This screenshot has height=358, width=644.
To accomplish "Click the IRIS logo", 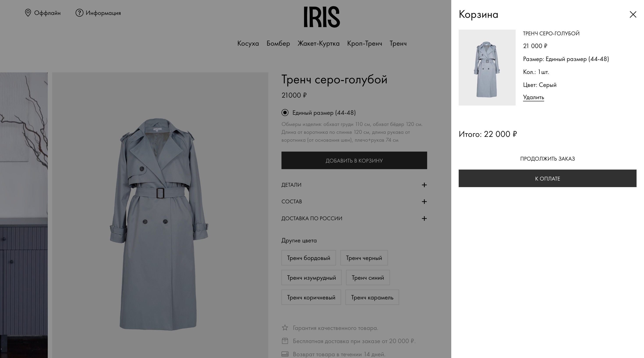I will 322,17.
